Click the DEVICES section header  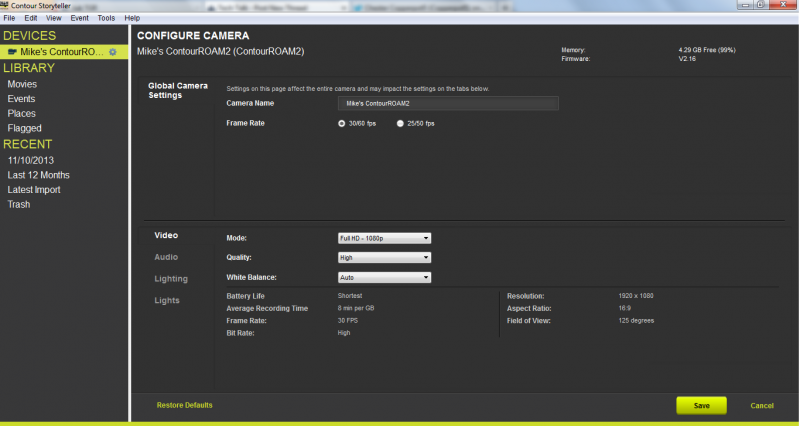click(30, 36)
